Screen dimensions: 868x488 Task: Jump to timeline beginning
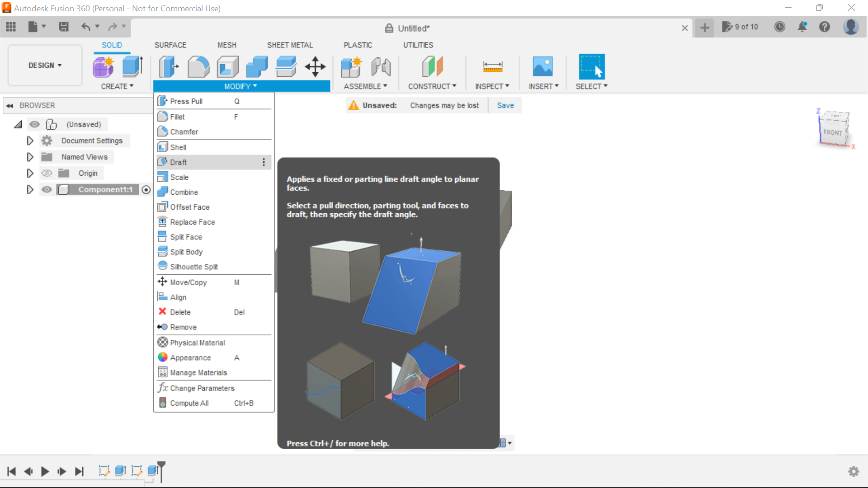coord(12,472)
